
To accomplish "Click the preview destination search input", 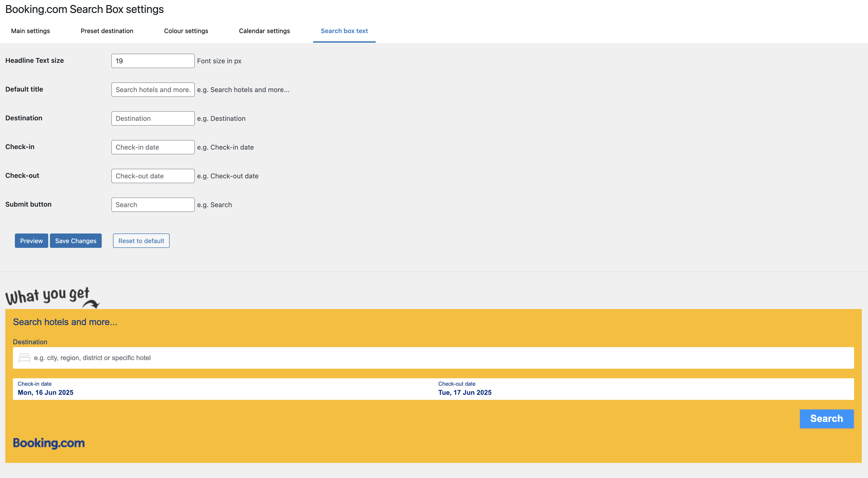I will (433, 358).
